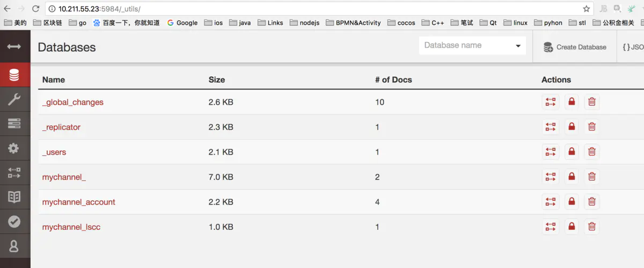Open the Configuration gear sidebar icon
644x268 pixels.
[x=14, y=149]
